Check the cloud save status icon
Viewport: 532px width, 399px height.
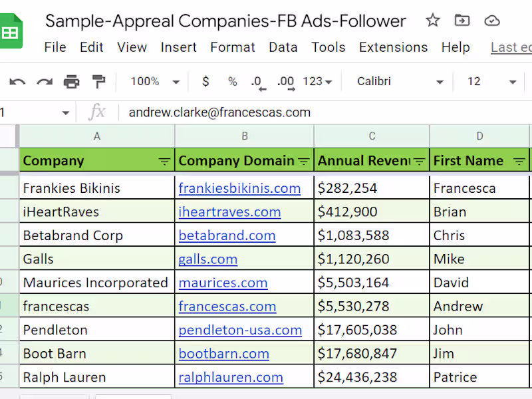tap(491, 21)
